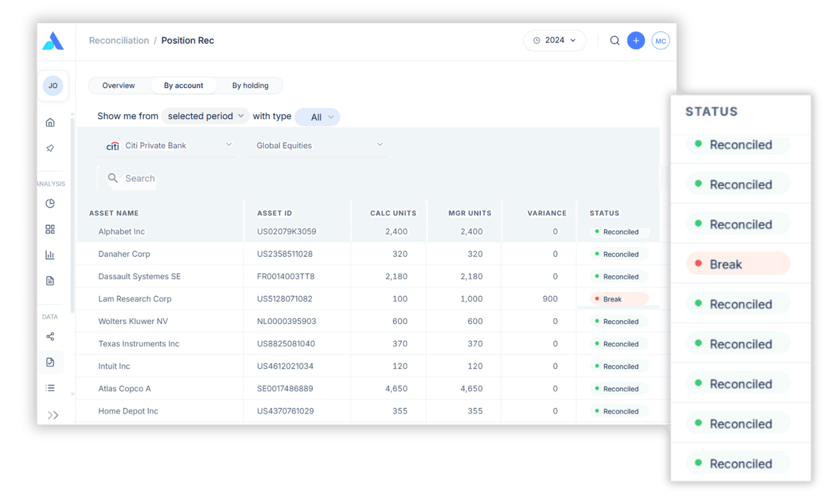Select Wolters Kluwer NV asset
This screenshot has width=840, height=504.
pyautogui.click(x=133, y=321)
